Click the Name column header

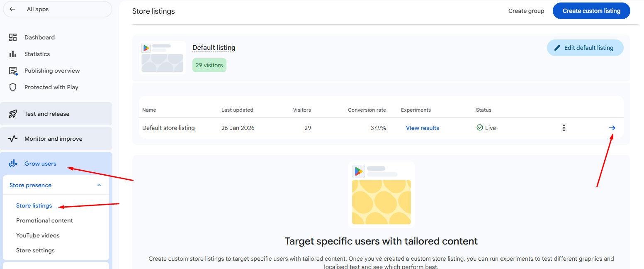click(149, 110)
